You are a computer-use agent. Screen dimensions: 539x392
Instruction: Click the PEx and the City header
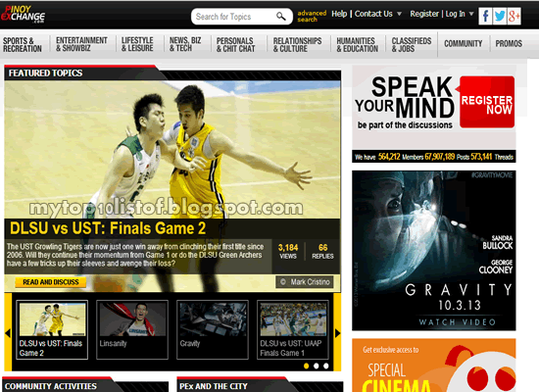click(x=214, y=386)
